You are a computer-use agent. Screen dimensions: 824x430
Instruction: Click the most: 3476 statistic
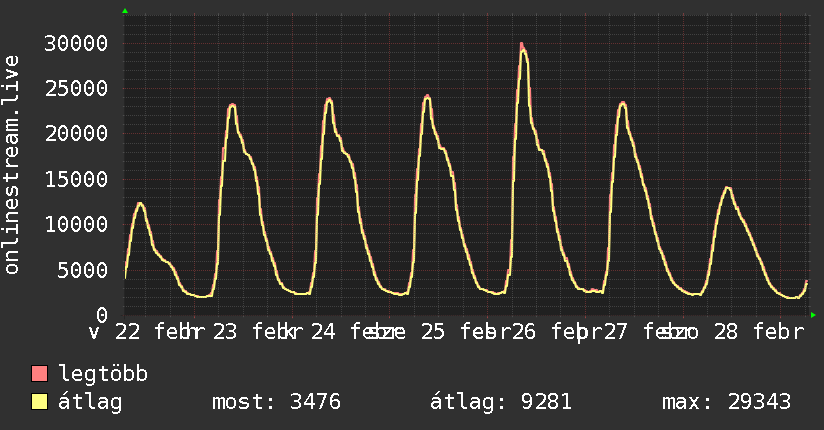(276, 402)
